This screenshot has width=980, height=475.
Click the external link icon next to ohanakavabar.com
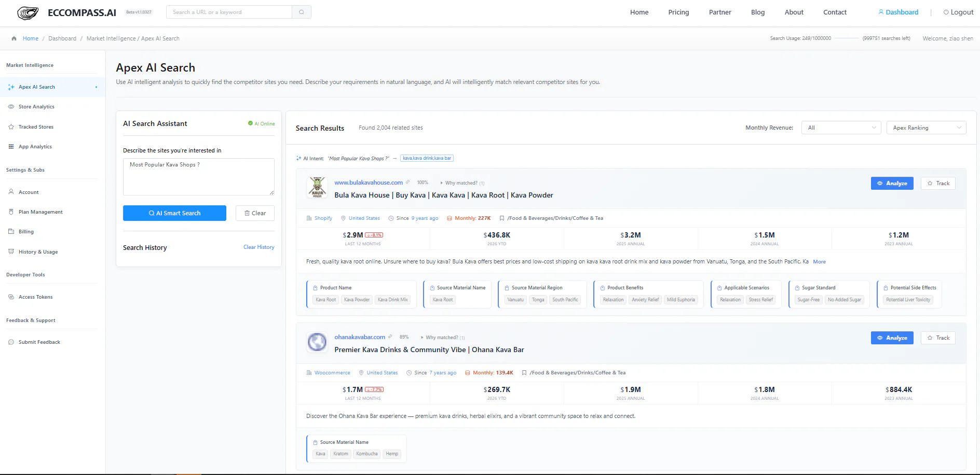[x=390, y=337]
